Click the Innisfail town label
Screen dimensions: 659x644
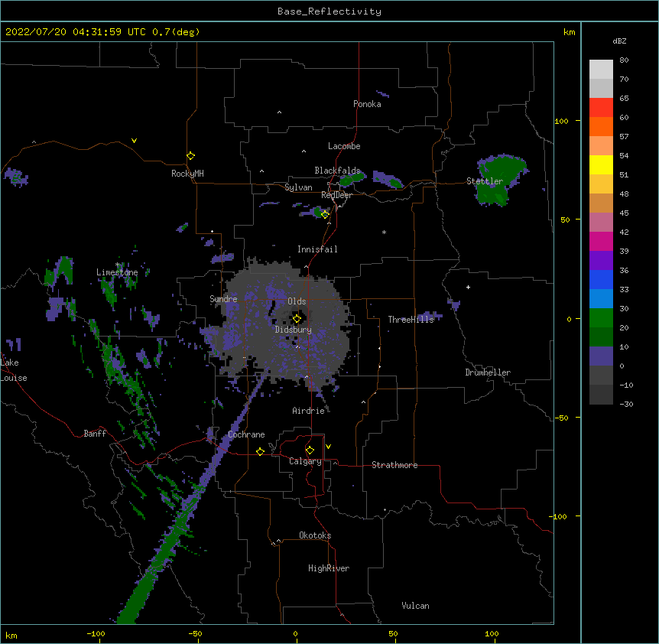point(317,249)
